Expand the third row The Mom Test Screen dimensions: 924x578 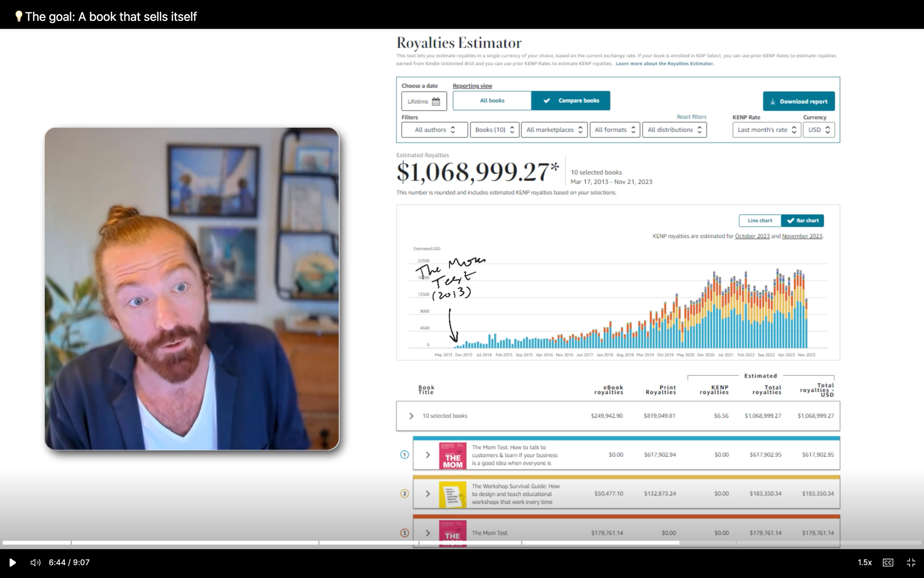[x=428, y=533]
